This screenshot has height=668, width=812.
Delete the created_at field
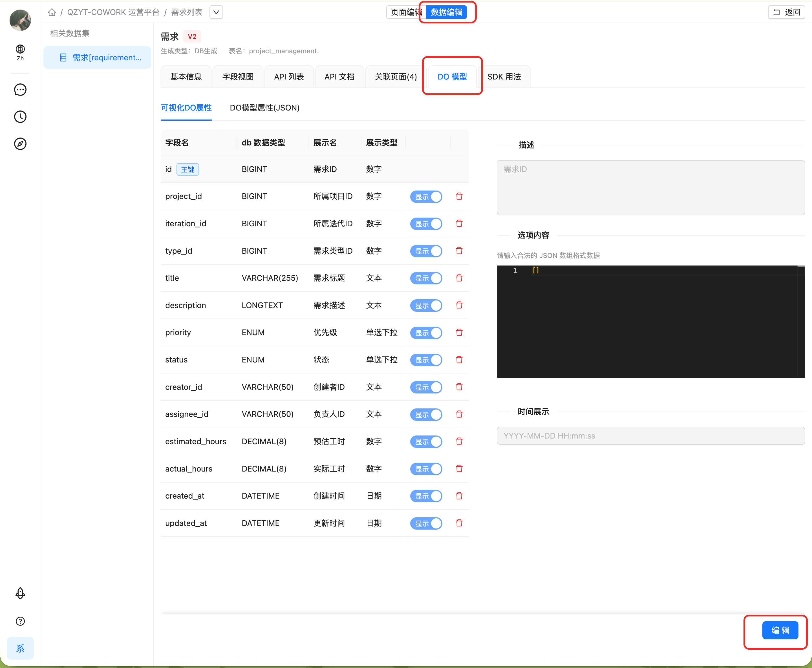(459, 496)
